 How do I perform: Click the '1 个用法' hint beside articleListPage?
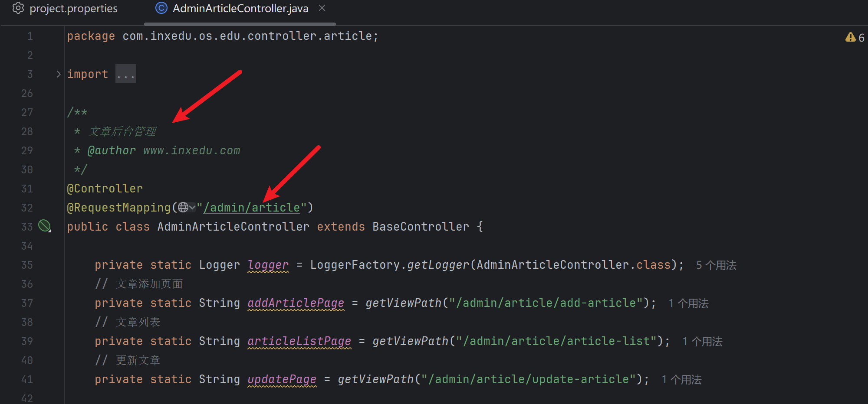pos(702,342)
